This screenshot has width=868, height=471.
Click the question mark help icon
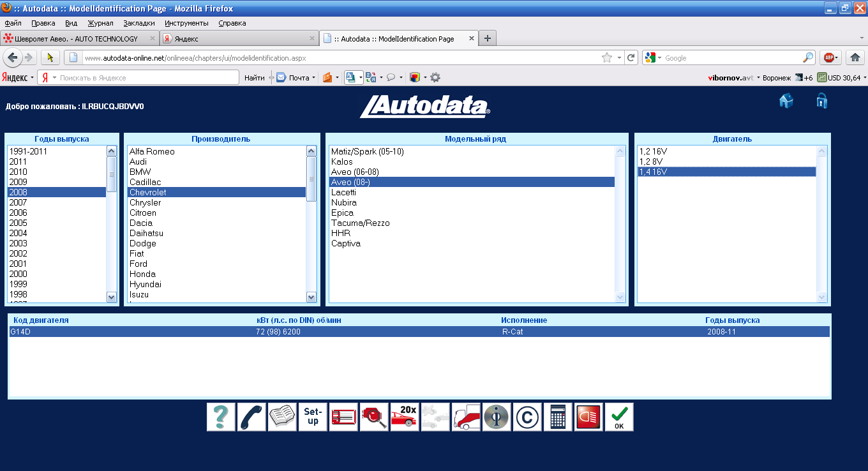pos(221,417)
